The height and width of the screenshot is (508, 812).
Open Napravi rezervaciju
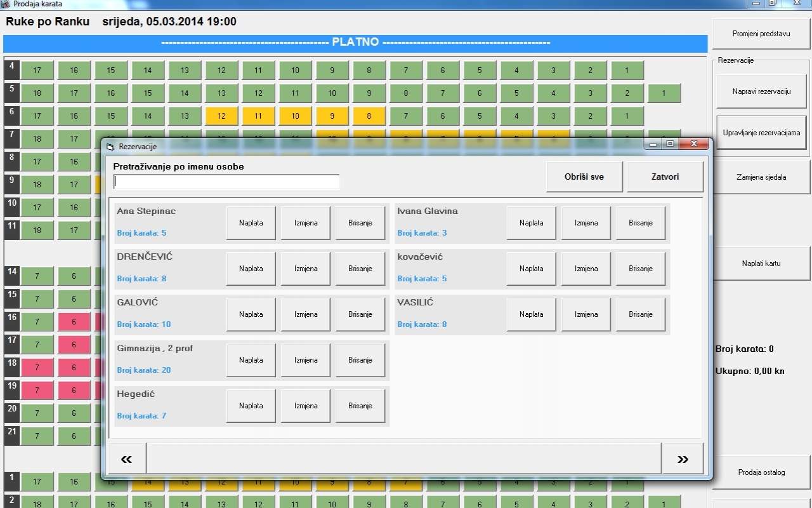(x=761, y=91)
